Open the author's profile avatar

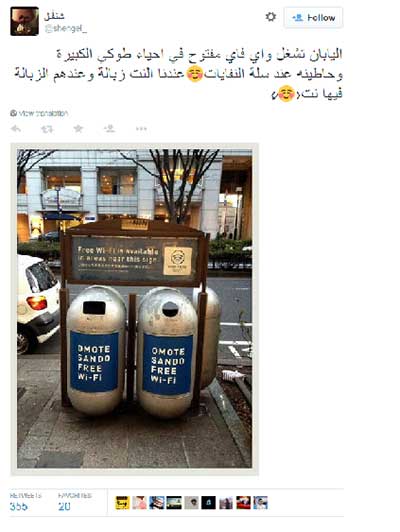click(24, 21)
